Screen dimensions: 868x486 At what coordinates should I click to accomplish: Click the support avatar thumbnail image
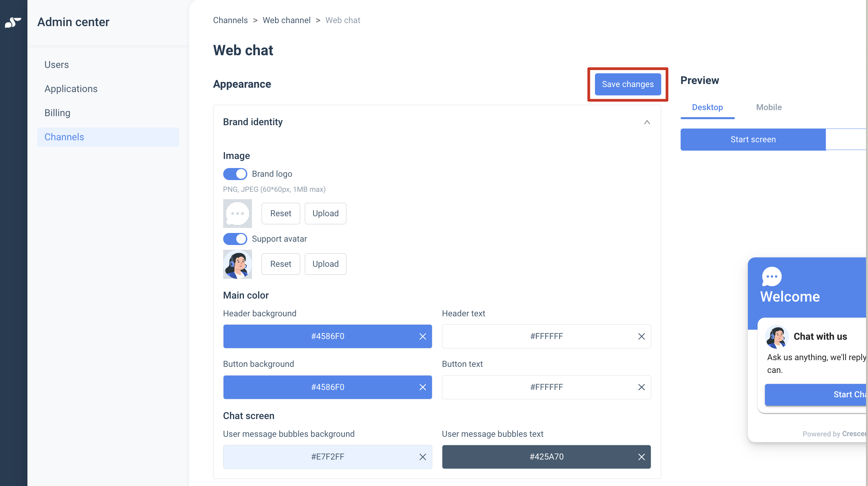click(x=237, y=264)
